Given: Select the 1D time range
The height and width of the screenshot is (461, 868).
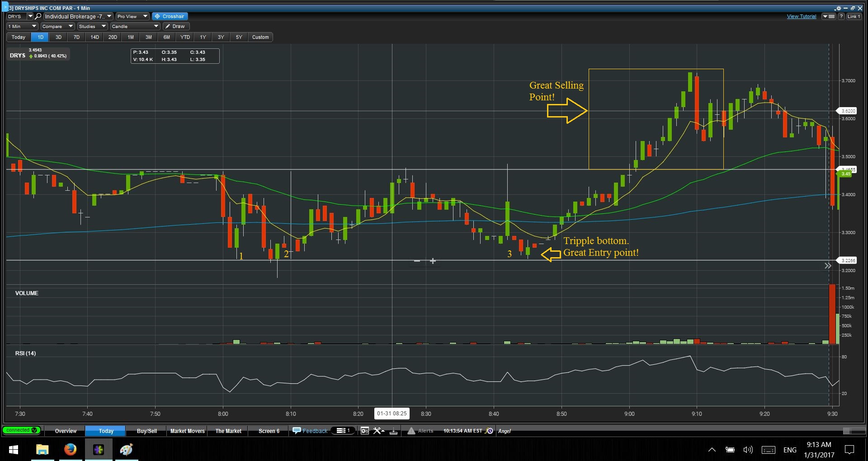Looking at the screenshot, I should pos(40,37).
